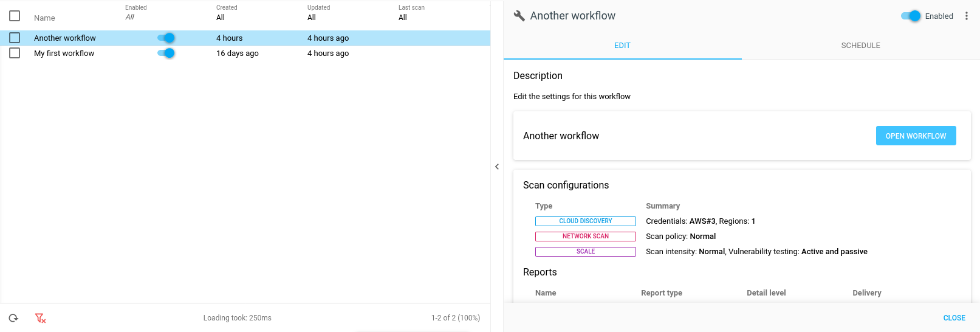Clear filters with the red funnel icon
The width and height of the screenshot is (980, 332).
click(40, 318)
